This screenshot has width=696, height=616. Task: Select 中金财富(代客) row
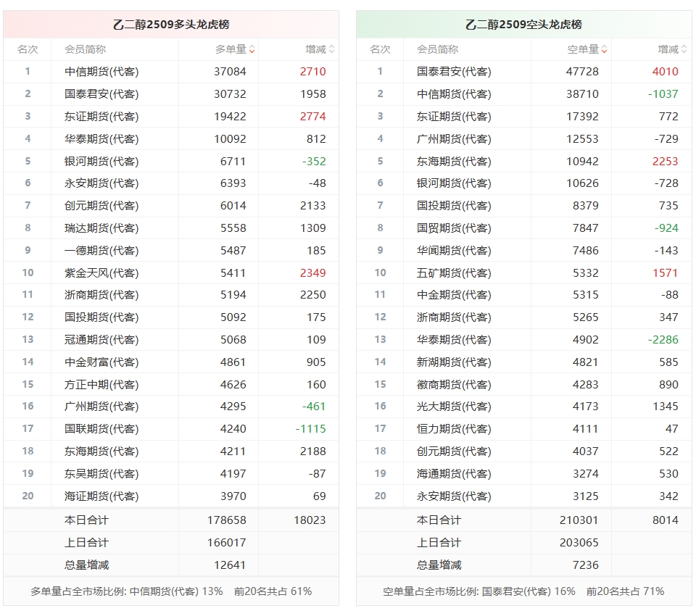[171, 362]
